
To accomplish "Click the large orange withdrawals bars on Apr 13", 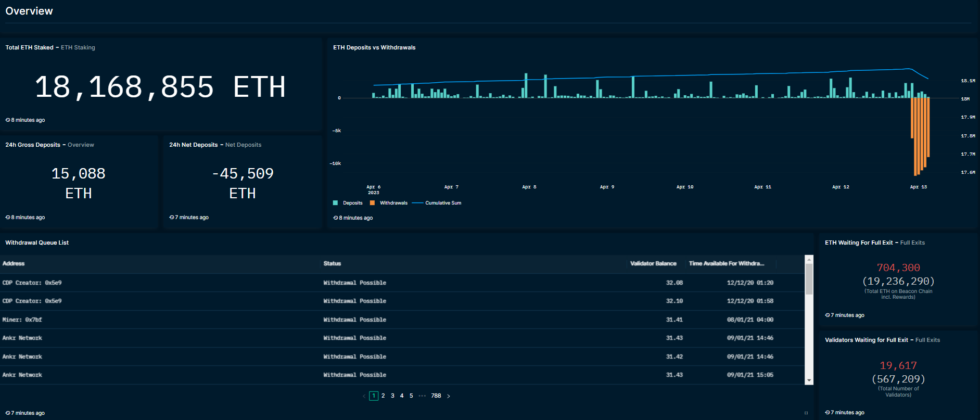I will coord(920,135).
